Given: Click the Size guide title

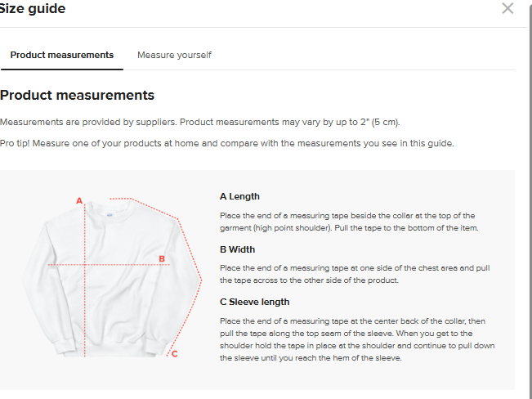Looking at the screenshot, I should 33,9.
